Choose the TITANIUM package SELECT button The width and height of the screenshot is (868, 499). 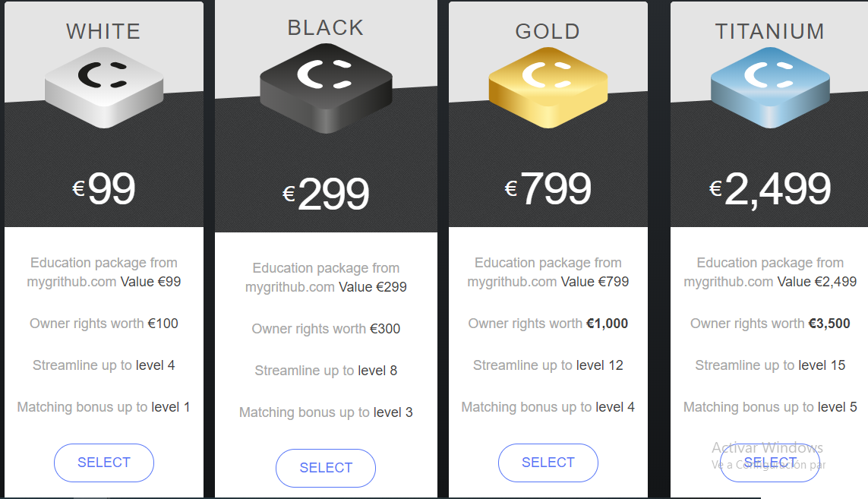(x=770, y=463)
